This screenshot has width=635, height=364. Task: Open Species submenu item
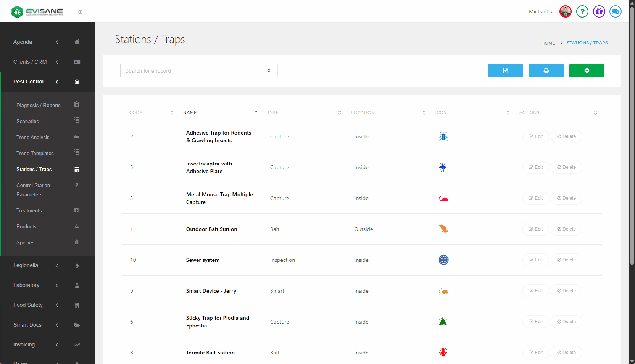pos(25,242)
